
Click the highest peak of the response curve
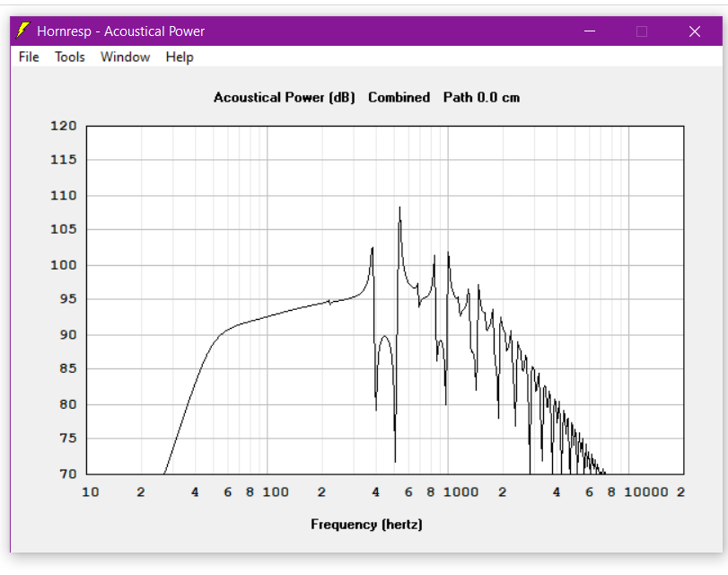tap(399, 208)
